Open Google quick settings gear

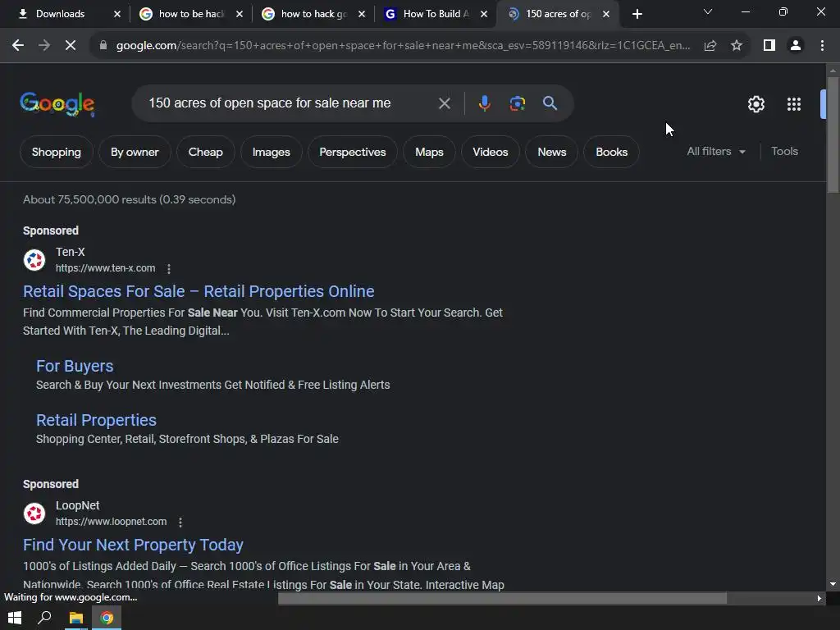point(756,104)
